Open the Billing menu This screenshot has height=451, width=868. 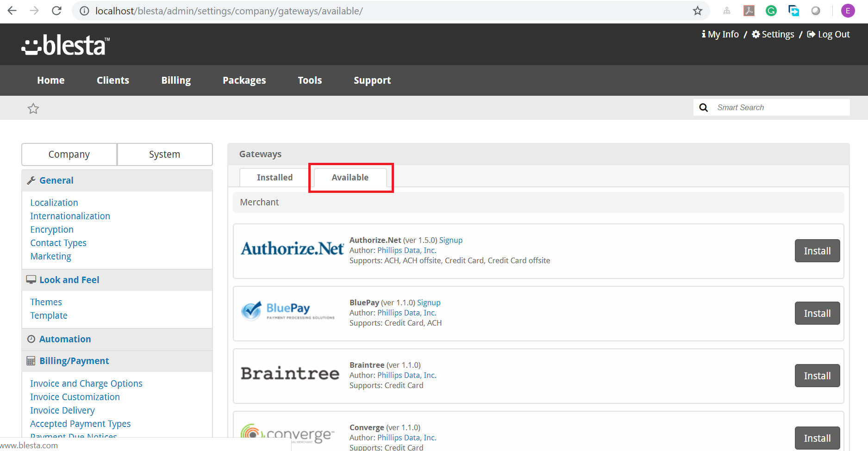(x=176, y=80)
